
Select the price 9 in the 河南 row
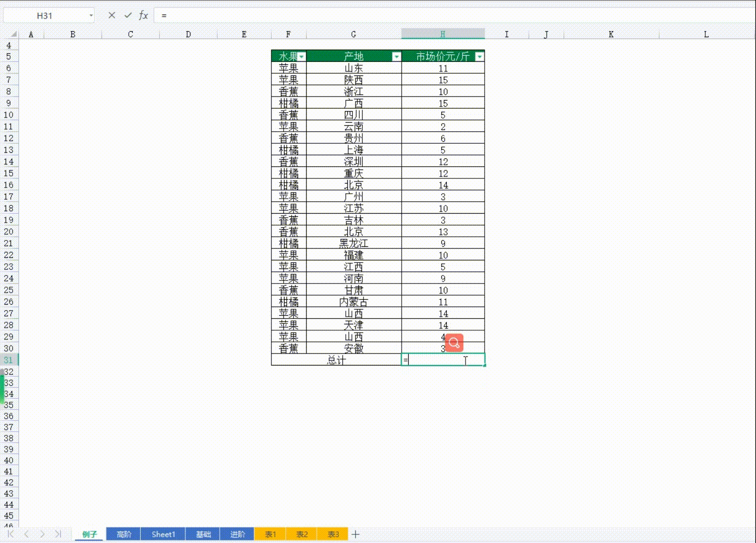443,278
